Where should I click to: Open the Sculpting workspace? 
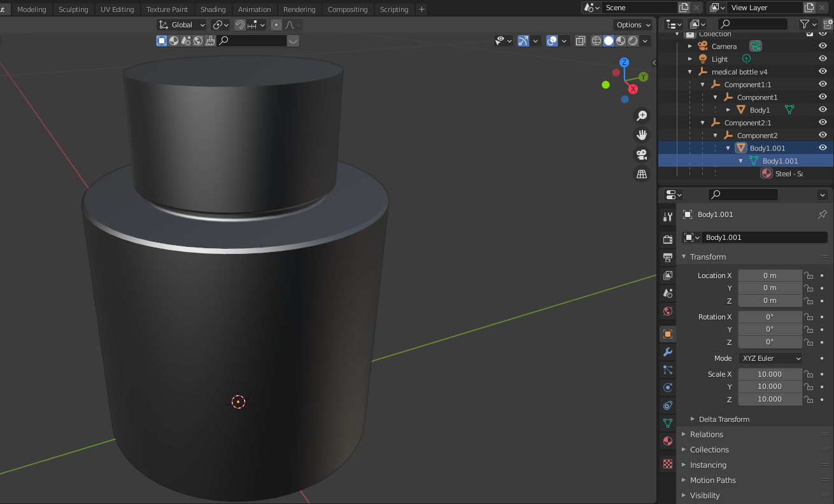coord(73,9)
